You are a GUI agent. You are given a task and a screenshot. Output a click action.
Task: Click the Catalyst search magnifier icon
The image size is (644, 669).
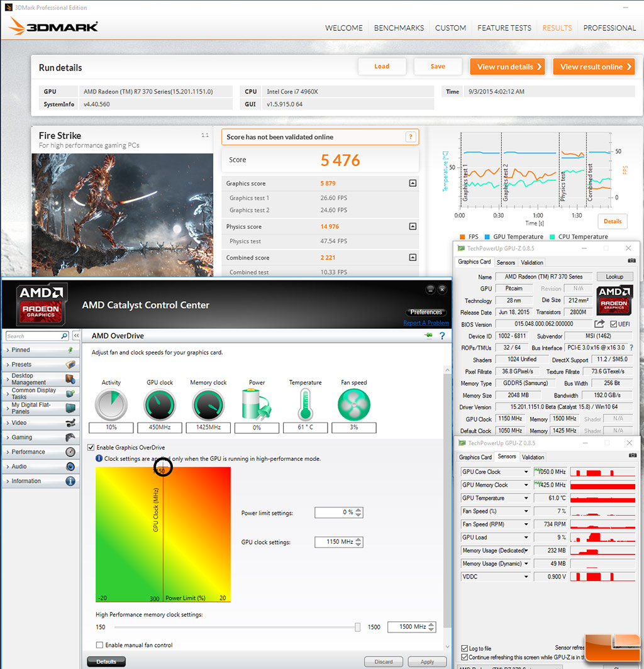[x=64, y=336]
